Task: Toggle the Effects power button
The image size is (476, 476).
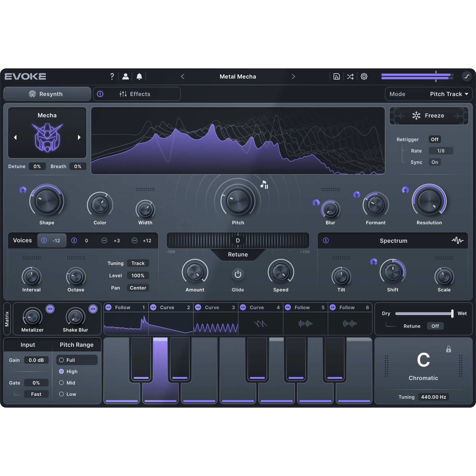Action: [100, 94]
